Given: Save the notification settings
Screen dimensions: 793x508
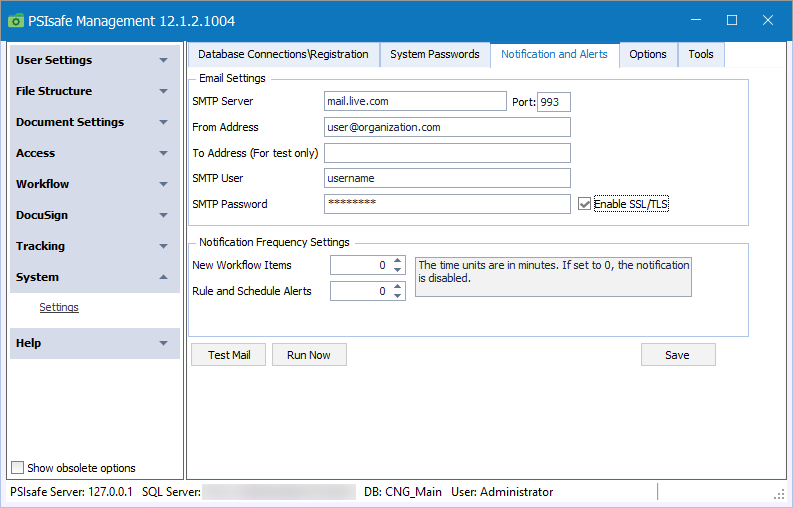Looking at the screenshot, I should (678, 355).
